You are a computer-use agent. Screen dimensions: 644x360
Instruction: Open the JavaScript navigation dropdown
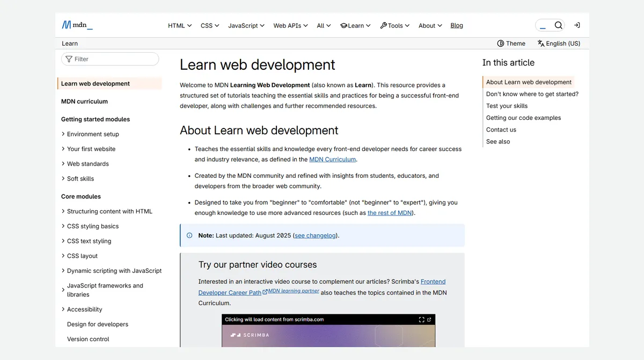pos(246,25)
